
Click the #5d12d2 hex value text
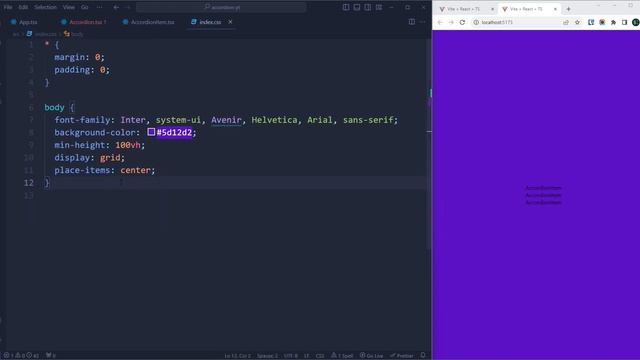(174, 132)
